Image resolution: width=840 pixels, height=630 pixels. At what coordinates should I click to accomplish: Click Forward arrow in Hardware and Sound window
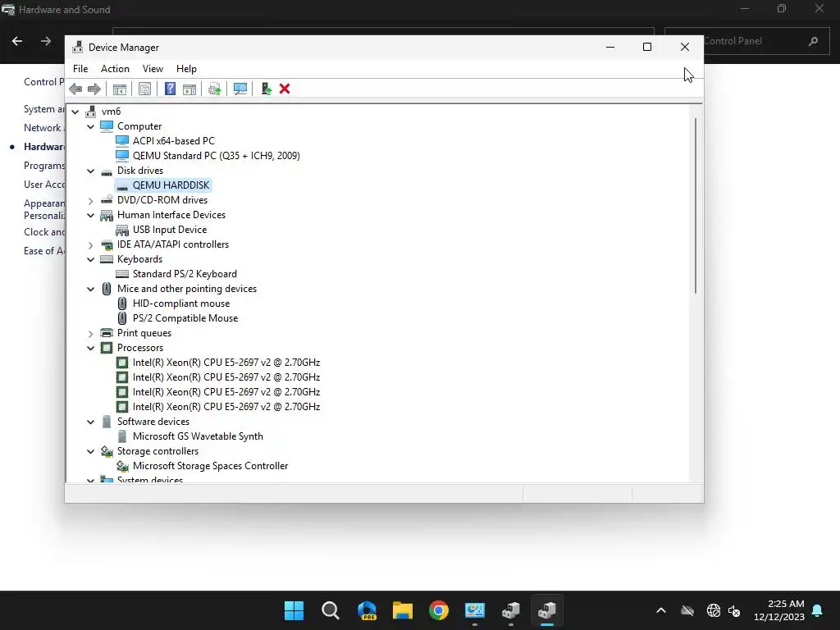[x=46, y=41]
